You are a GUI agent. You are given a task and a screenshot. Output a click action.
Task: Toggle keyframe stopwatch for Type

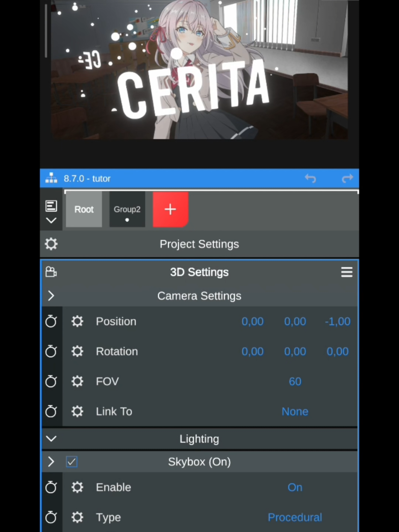51,517
